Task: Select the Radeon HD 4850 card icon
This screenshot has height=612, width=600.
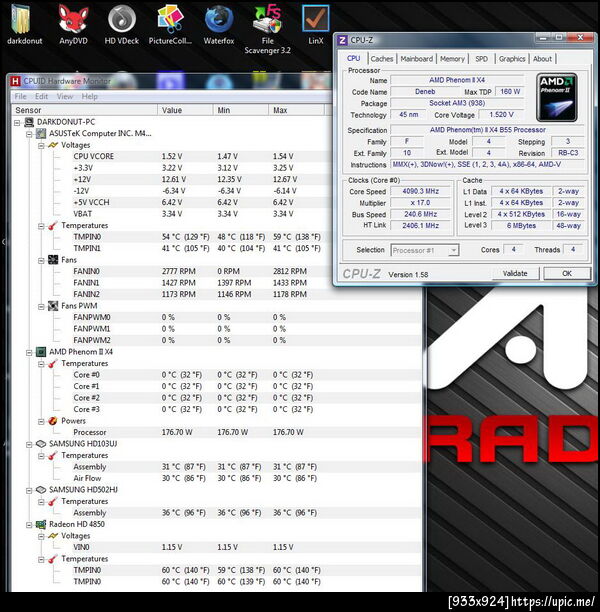Action: 41,525
